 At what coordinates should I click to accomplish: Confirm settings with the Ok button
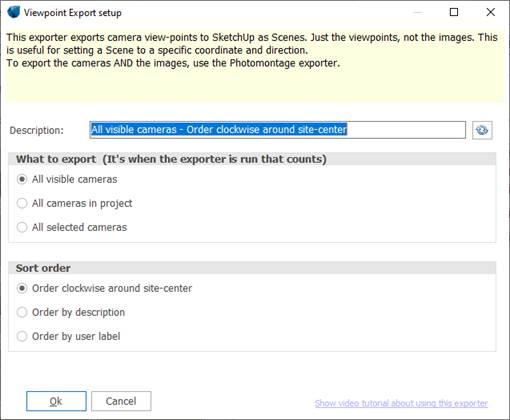coord(56,401)
